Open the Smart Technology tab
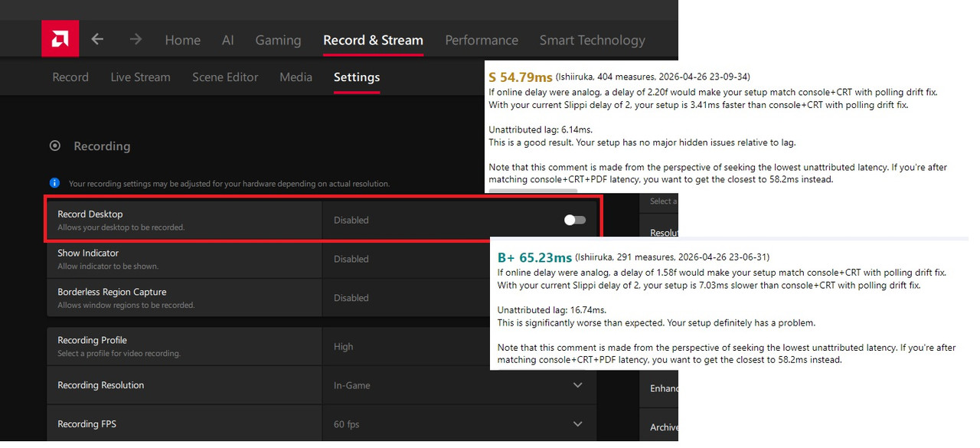The image size is (980, 448). click(593, 40)
